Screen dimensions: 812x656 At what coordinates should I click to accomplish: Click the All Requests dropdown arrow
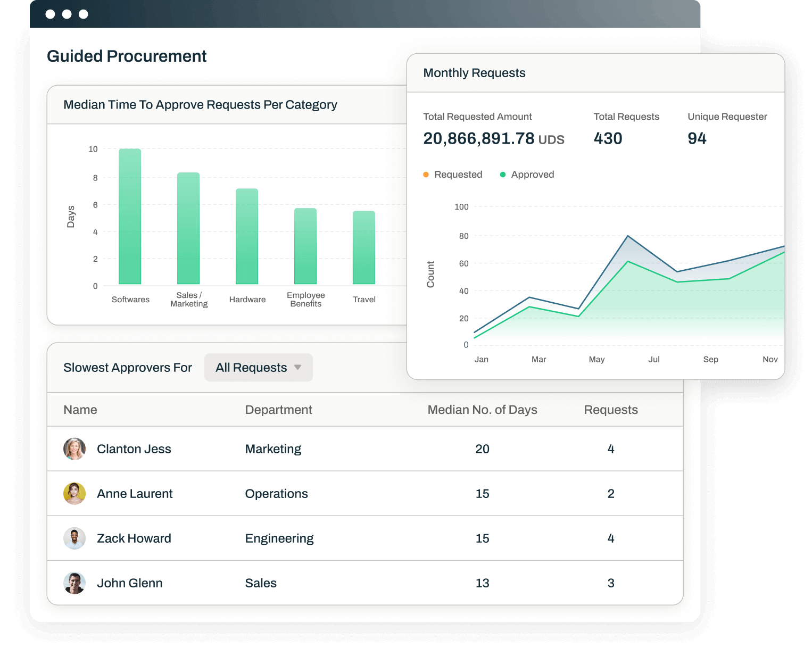click(297, 368)
